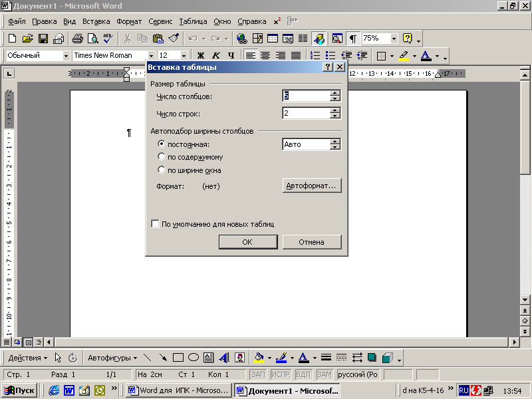Expand the Действия drawing menu
This screenshot has width=532, height=399.
[x=28, y=358]
